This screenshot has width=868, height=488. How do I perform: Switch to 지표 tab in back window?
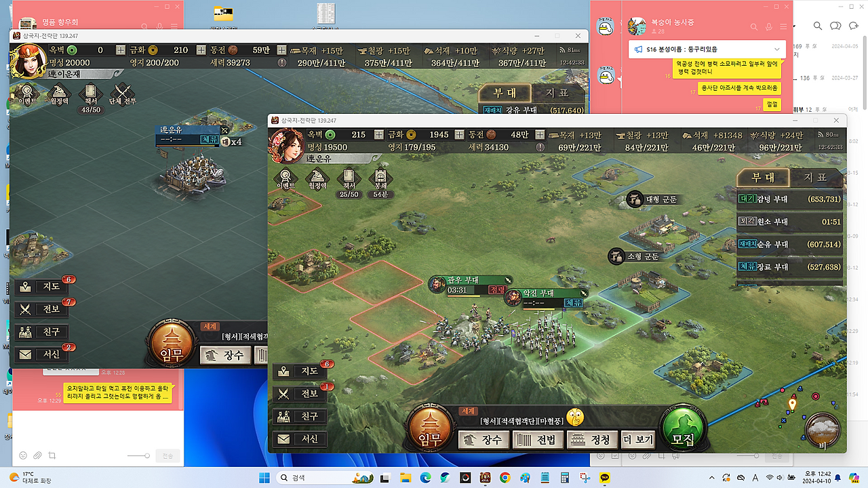559,94
